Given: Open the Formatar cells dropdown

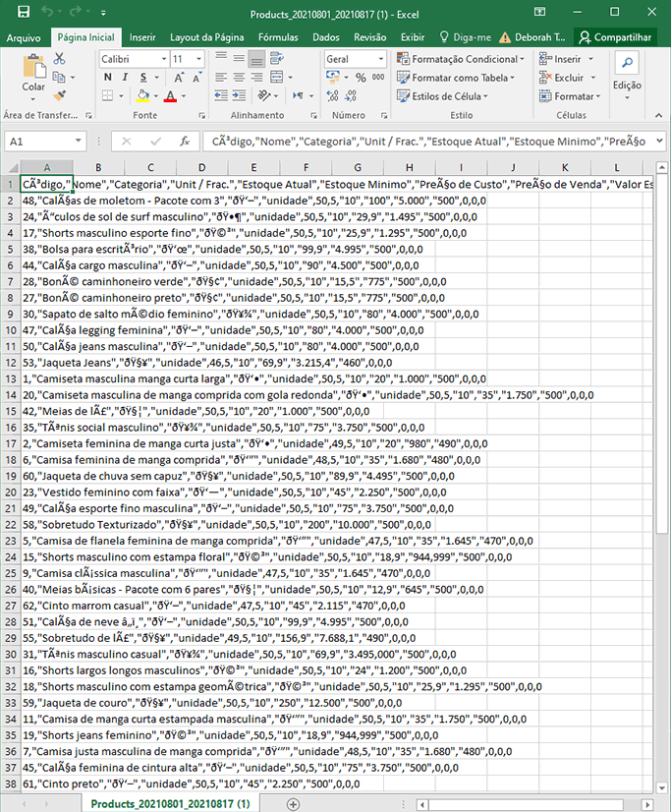Looking at the screenshot, I should pyautogui.click(x=570, y=96).
